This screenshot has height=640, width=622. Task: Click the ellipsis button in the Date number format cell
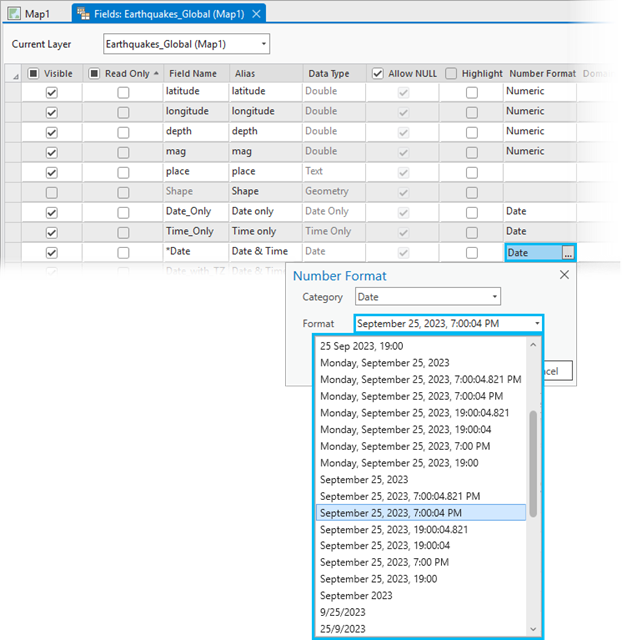pos(567,252)
